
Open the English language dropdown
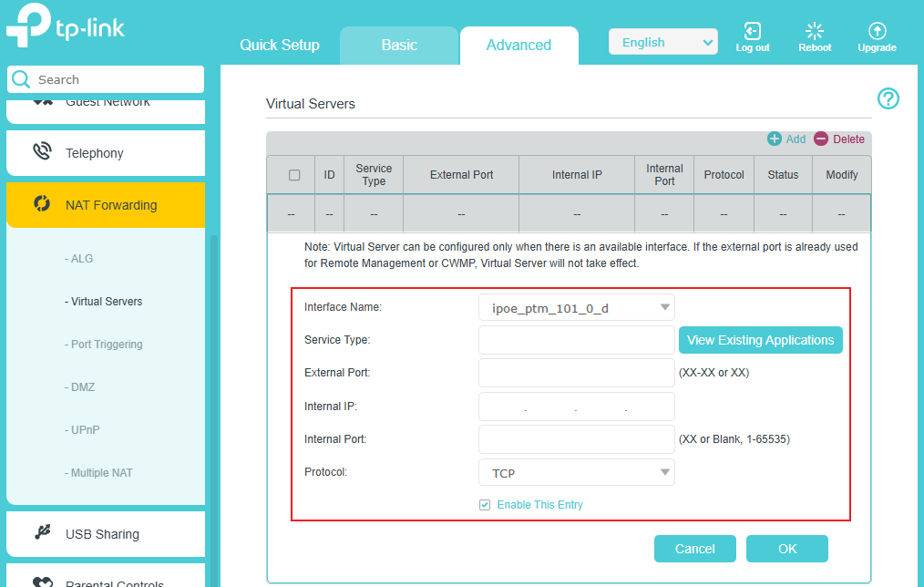pyautogui.click(x=662, y=41)
